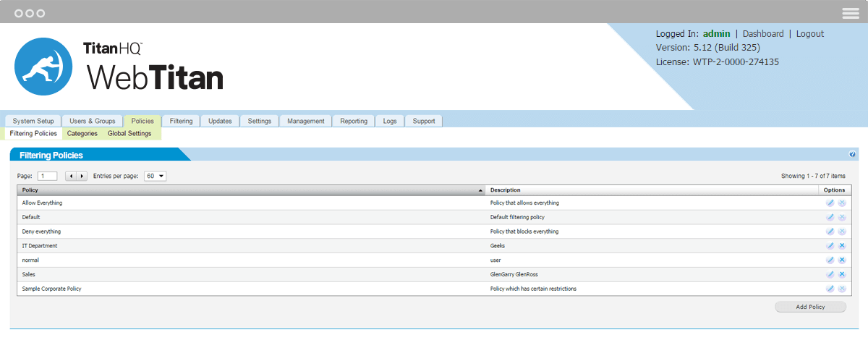Go to the previous page arrow
This screenshot has height=340, width=868.
pos(71,176)
